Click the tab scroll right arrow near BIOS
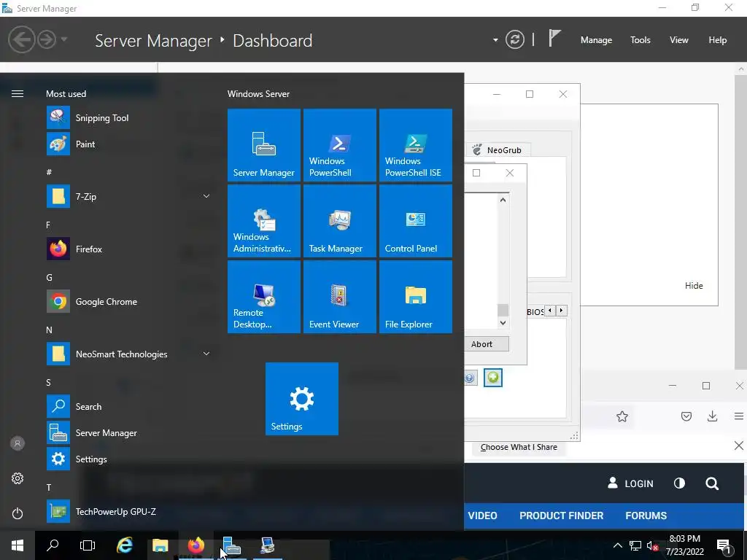The image size is (747, 560). 561,311
